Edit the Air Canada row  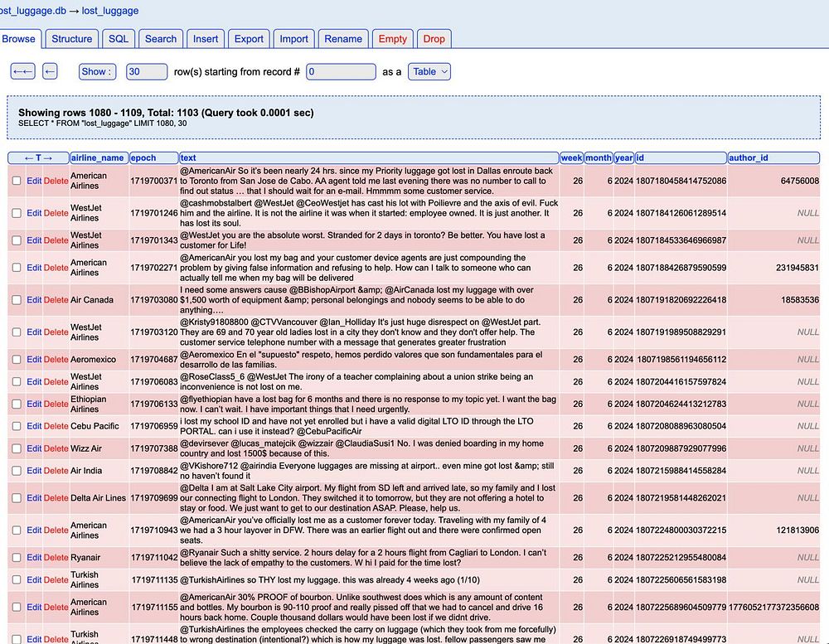34,300
